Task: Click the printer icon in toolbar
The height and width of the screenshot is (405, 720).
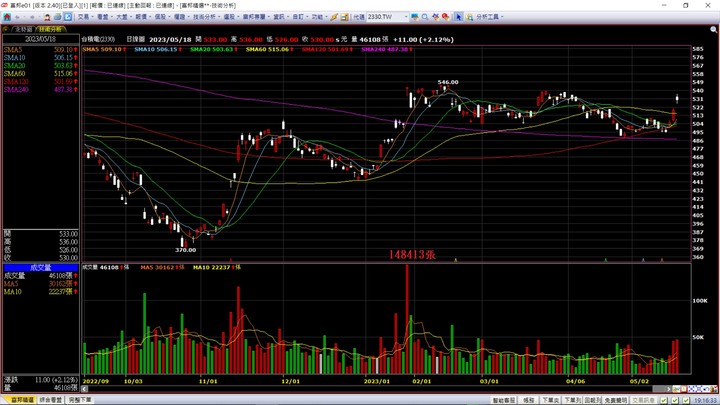Action: coord(57,17)
